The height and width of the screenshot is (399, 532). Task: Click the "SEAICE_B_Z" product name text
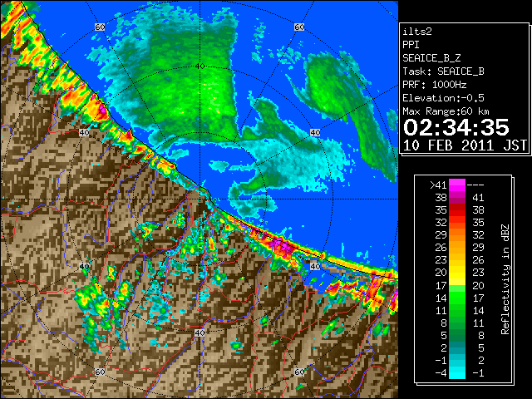(431, 58)
